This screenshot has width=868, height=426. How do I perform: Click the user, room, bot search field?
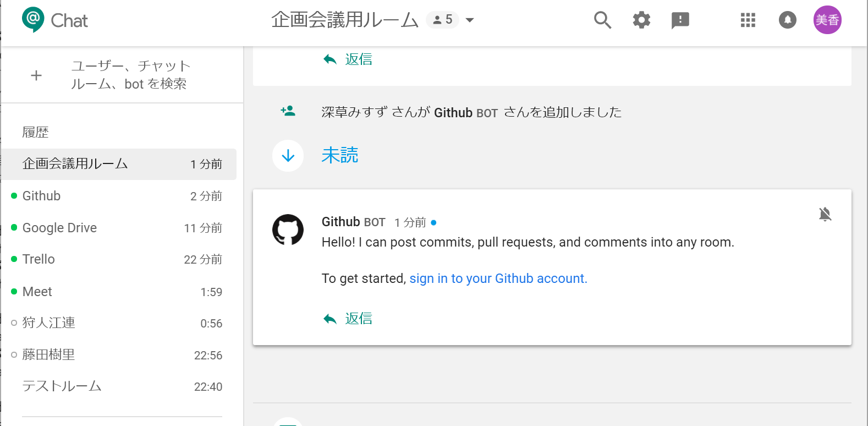click(x=131, y=75)
